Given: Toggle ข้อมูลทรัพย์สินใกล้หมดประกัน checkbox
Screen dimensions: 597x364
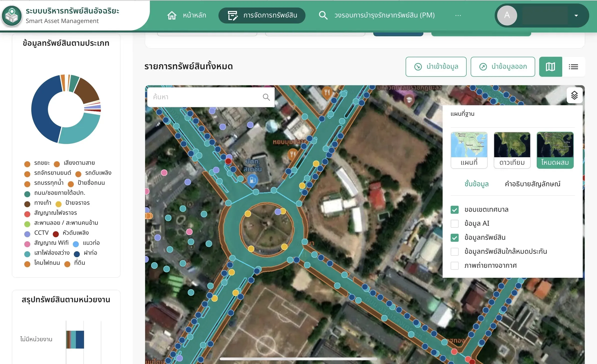Looking at the screenshot, I should [455, 251].
